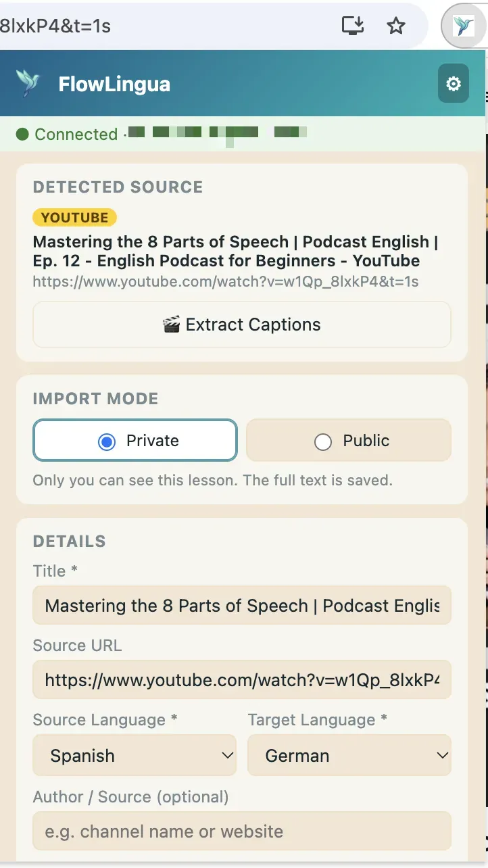Click the FlowLingua hummingbird extension icon in toolbar
488x868 pixels.
[463, 26]
